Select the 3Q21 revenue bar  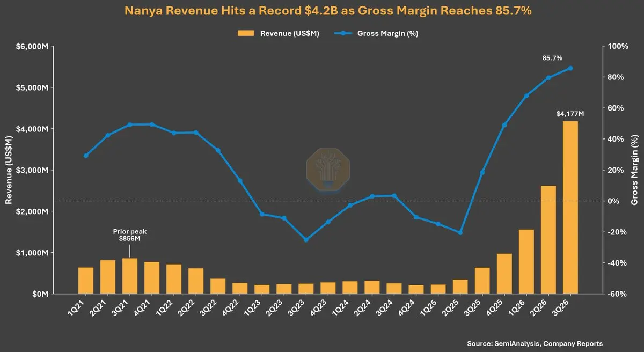[129, 276]
